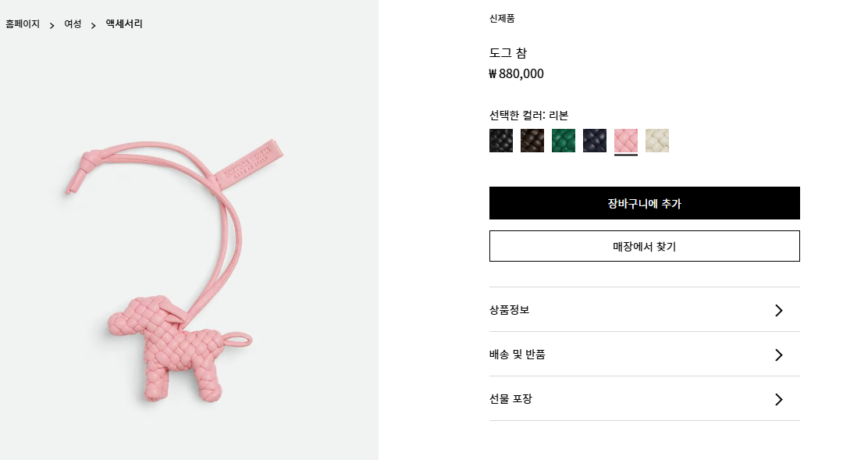Image resolution: width=868 pixels, height=460 pixels.
Task: Click the 도그 참 product title
Action: click(507, 53)
